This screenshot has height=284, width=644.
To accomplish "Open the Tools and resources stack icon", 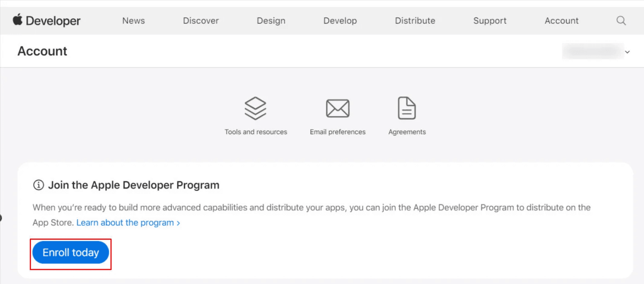I will (256, 109).
